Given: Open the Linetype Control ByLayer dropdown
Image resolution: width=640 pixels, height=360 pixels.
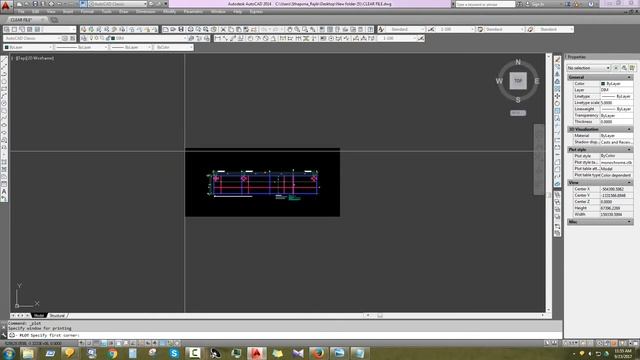Looking at the screenshot, I should click(x=81, y=47).
